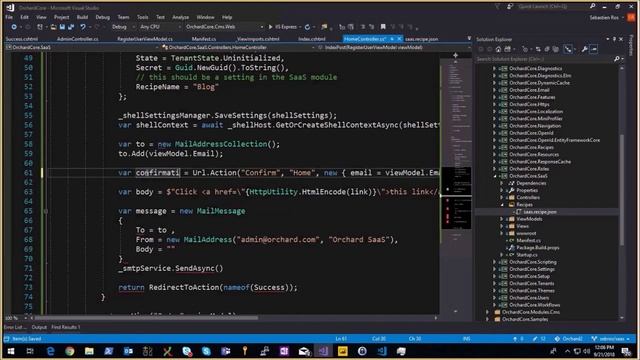Viewport: 640px width, 360px height.
Task: Expand OrchardCore.Email project node
Action: (x=494, y=90)
